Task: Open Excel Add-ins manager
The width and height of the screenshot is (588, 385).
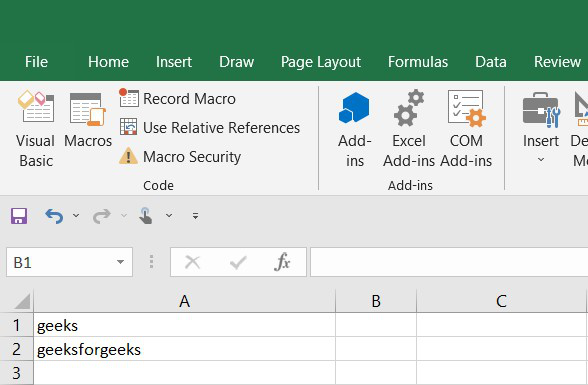Action: point(409,129)
